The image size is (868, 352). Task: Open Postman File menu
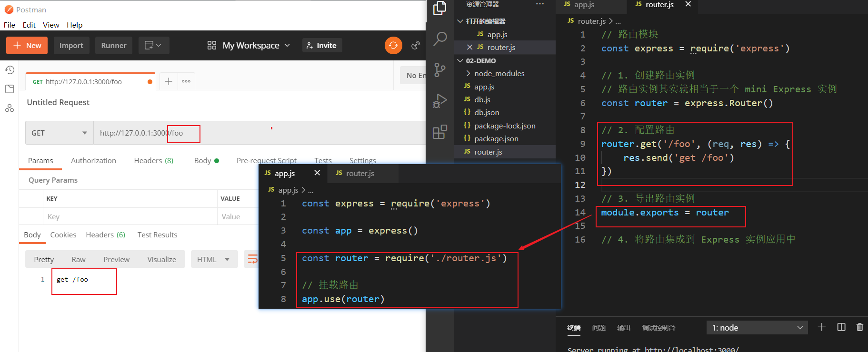point(10,25)
